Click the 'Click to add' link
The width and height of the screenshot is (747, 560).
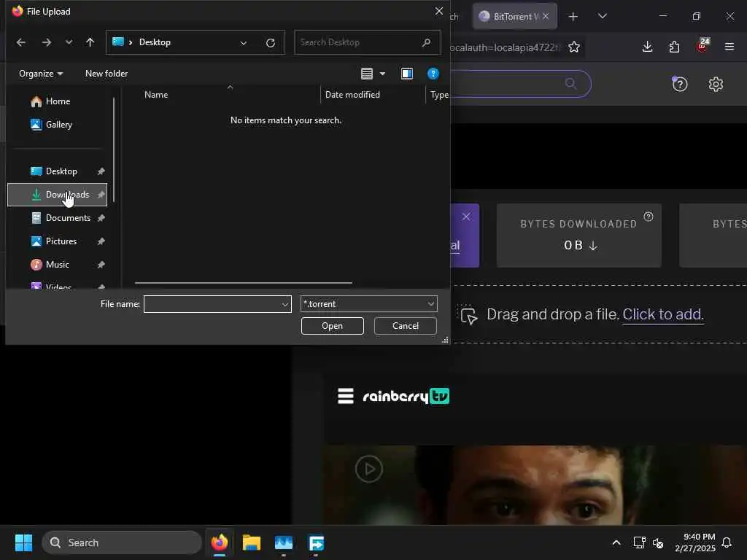tap(662, 314)
